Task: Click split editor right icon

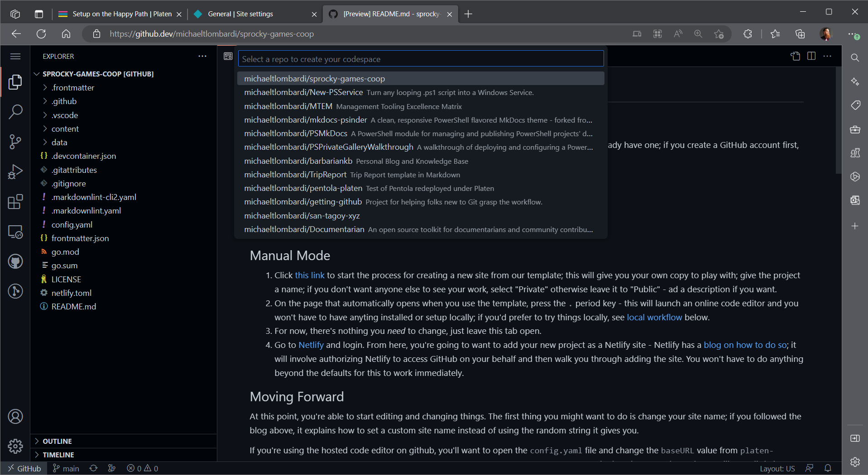Action: pos(811,56)
